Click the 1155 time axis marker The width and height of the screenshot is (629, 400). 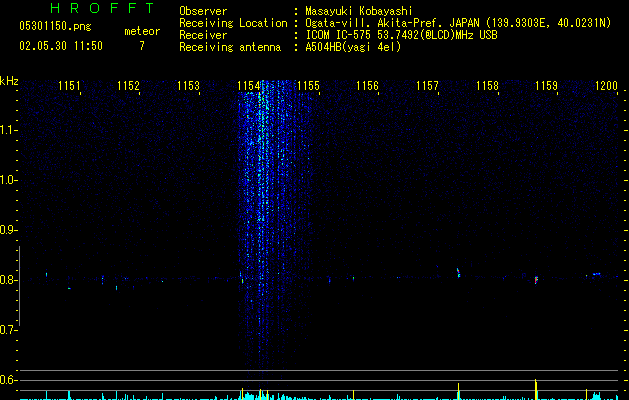click(308, 86)
